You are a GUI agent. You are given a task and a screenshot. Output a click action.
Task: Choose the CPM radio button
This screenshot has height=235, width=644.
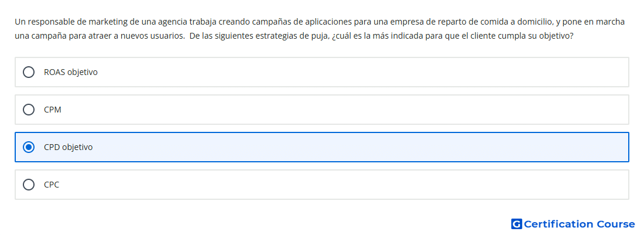(29, 110)
